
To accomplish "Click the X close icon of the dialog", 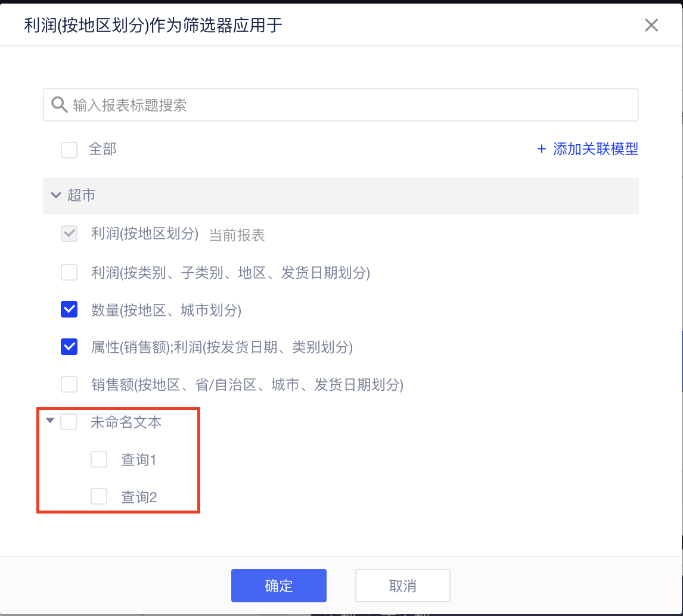I will 651,25.
